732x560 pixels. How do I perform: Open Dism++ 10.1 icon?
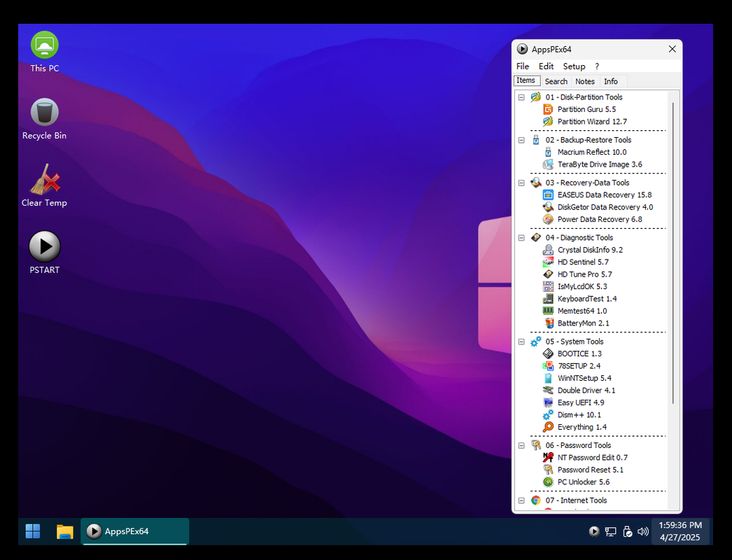(x=548, y=414)
